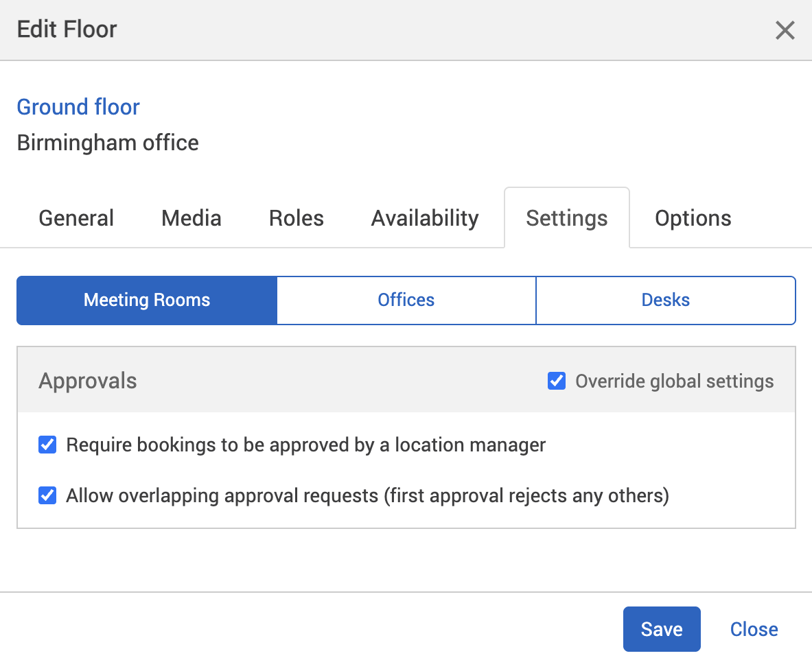Switch to the Availability tab
Screen dimensions: 812x660
(x=424, y=217)
